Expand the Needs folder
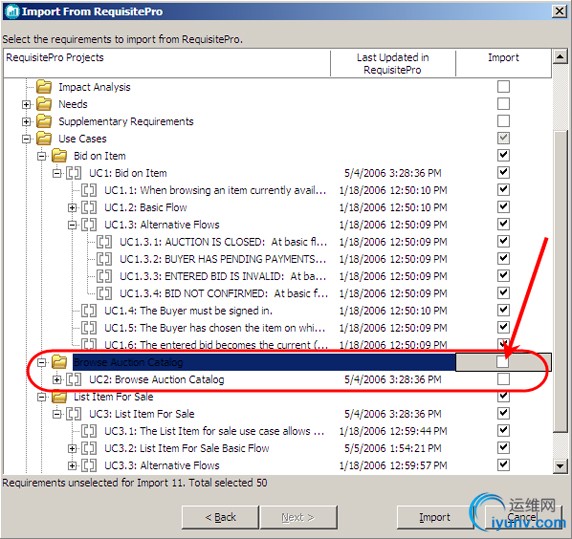This screenshot has height=539, width=572. coord(26,104)
